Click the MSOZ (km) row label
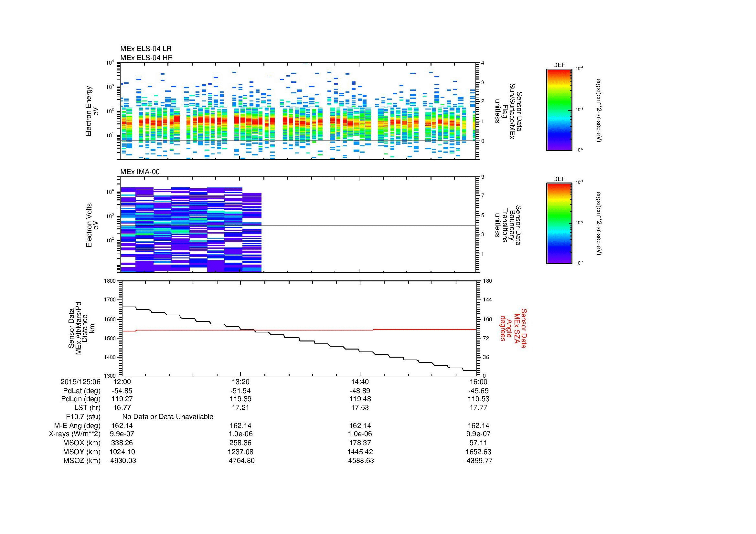This screenshot has height=534, width=756. click(82, 461)
